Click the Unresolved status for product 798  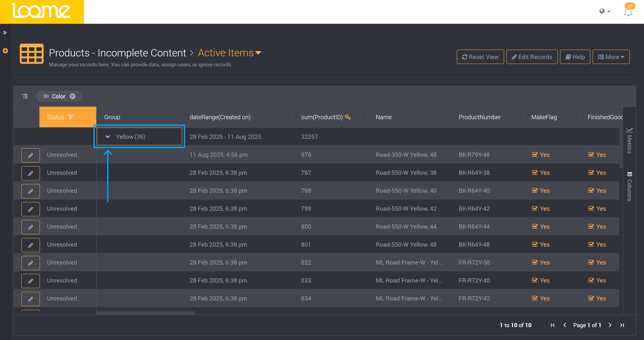(62, 191)
